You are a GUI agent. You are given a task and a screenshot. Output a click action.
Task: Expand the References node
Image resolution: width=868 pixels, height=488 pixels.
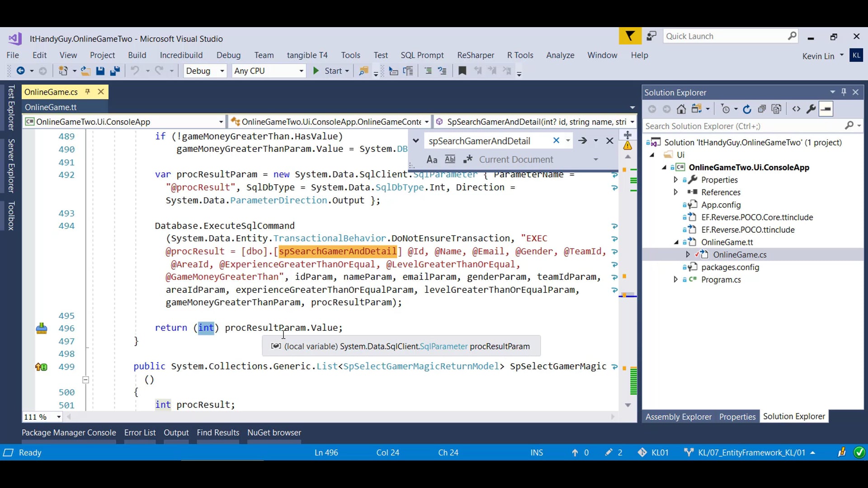[676, 192]
